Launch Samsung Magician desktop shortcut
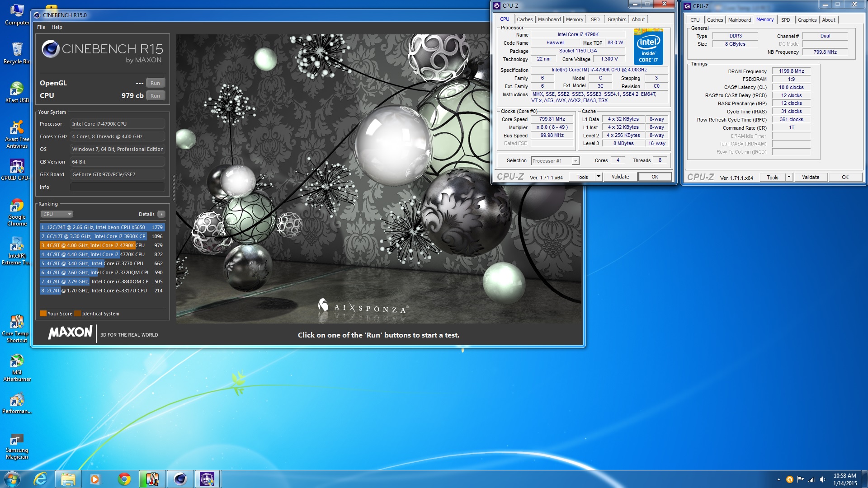868x488 pixels. tap(17, 446)
